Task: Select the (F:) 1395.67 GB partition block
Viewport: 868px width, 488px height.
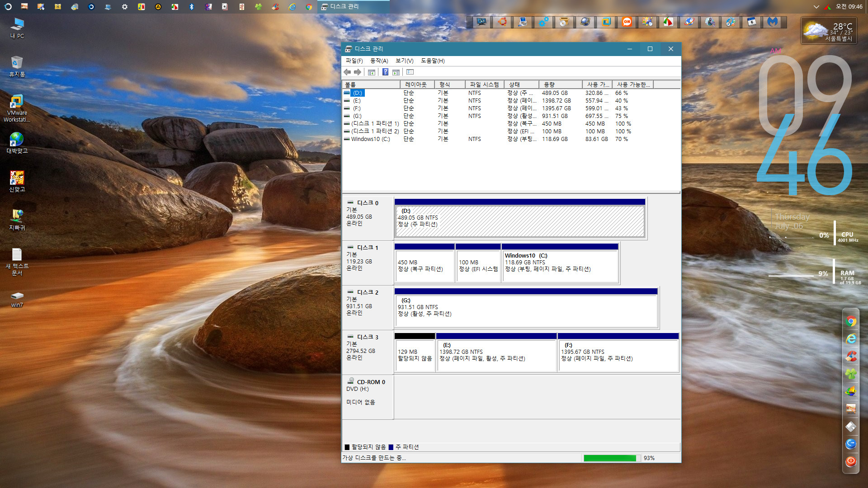Action: pos(618,352)
